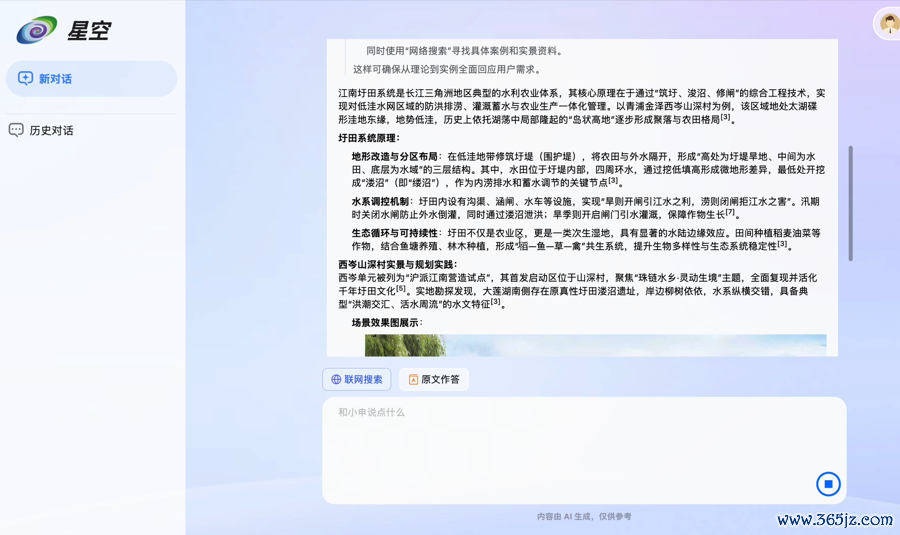
Task: Click the document icon in 原文作答
Action: [413, 380]
